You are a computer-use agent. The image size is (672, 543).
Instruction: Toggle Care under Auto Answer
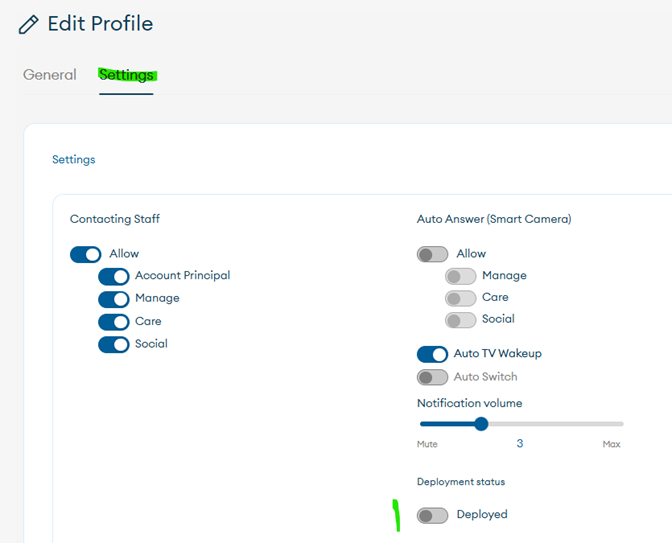click(460, 298)
